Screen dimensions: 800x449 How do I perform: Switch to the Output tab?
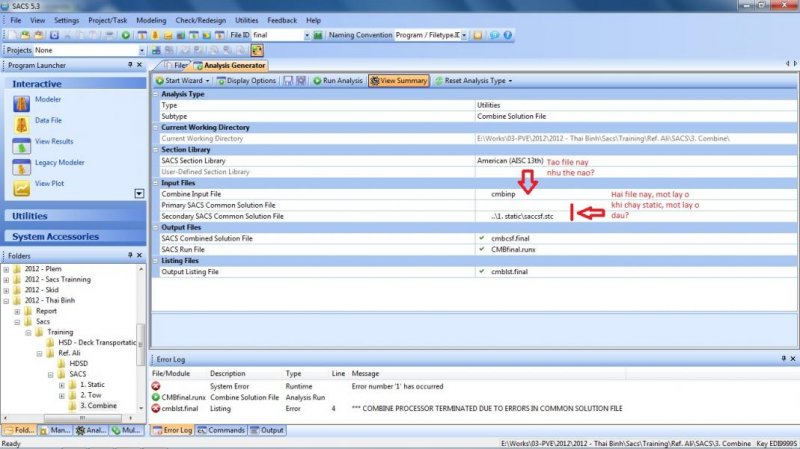click(x=266, y=430)
